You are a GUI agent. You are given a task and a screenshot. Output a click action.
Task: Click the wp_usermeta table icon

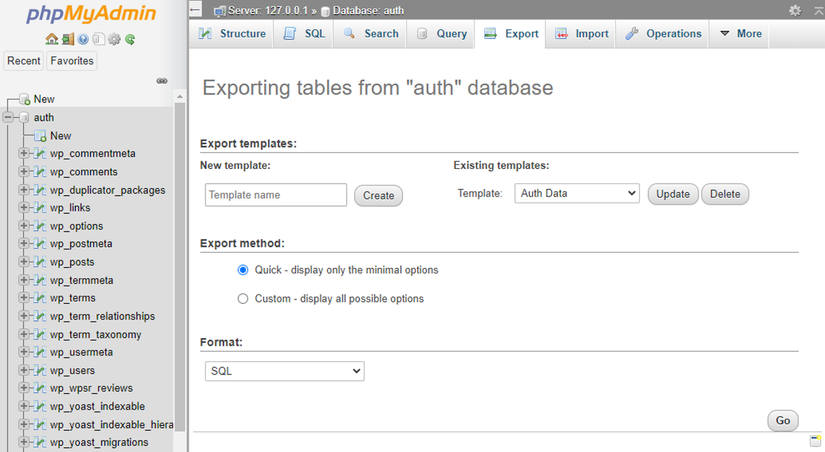click(40, 352)
